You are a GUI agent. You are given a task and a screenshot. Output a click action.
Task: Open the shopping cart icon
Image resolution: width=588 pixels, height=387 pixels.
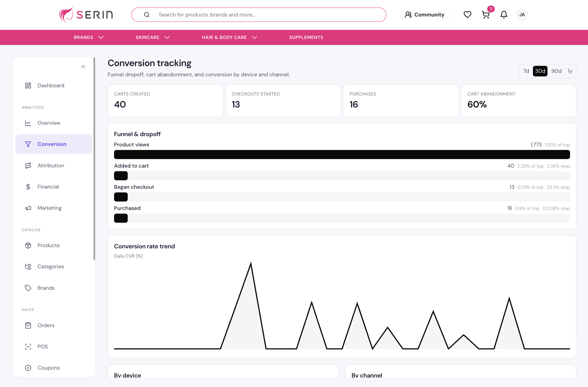click(x=486, y=15)
